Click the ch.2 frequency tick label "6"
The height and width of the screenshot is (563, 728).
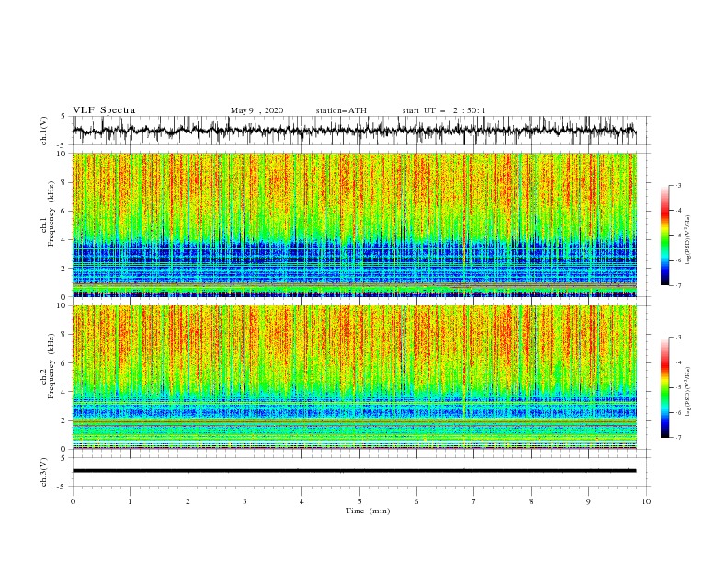(x=64, y=363)
